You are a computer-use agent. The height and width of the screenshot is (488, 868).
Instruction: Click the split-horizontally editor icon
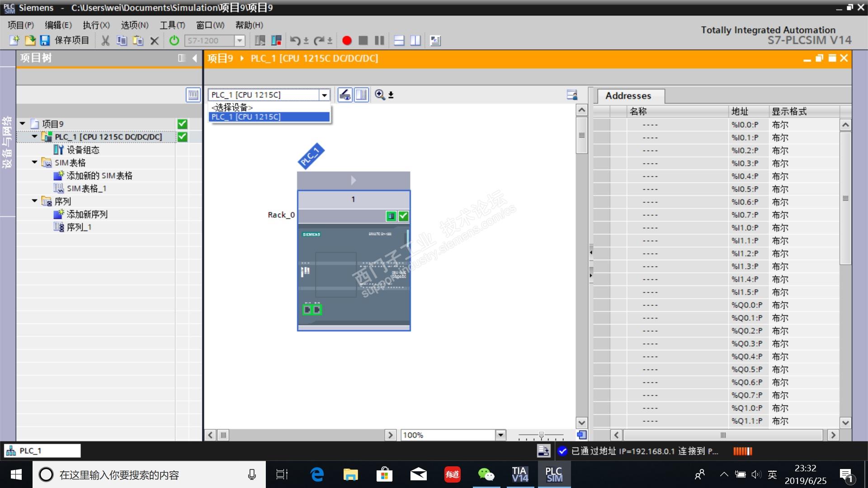(399, 41)
